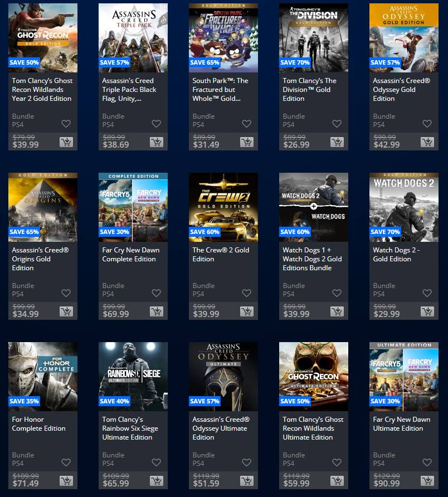This screenshot has width=448, height=497.
Task: Wishlist South Park Fractured but Whole heart
Action: [247, 124]
